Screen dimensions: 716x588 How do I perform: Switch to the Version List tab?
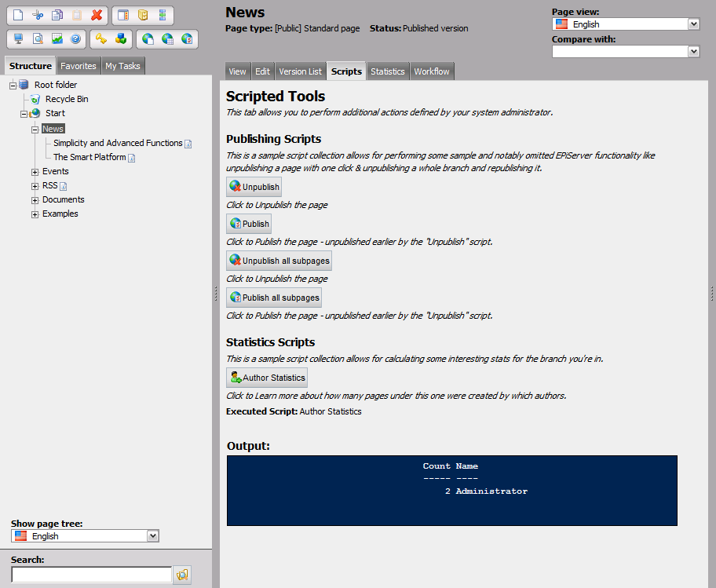(x=300, y=71)
